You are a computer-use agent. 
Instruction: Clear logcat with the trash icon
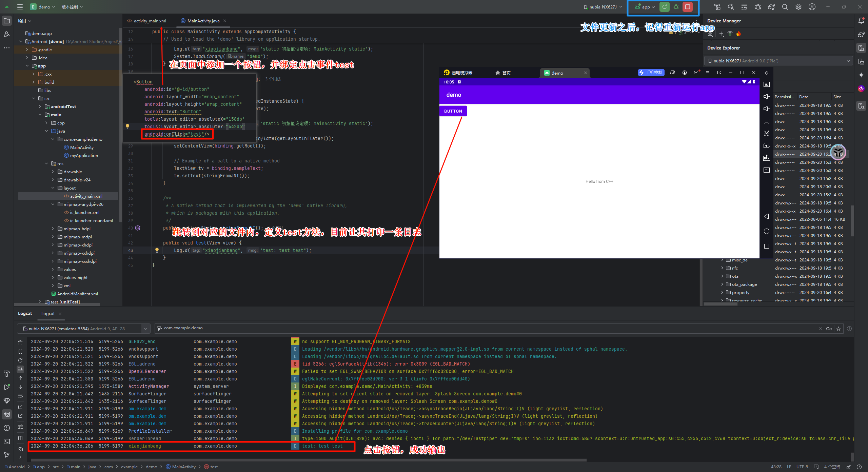click(x=20, y=343)
